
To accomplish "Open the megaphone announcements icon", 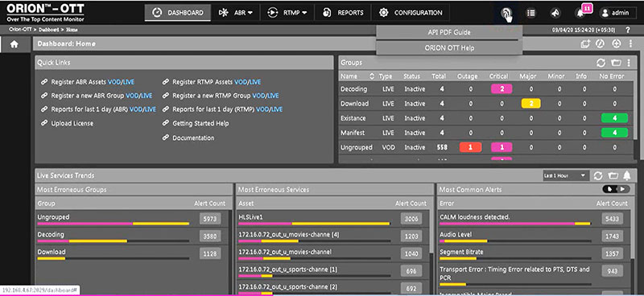I will coord(555,13).
